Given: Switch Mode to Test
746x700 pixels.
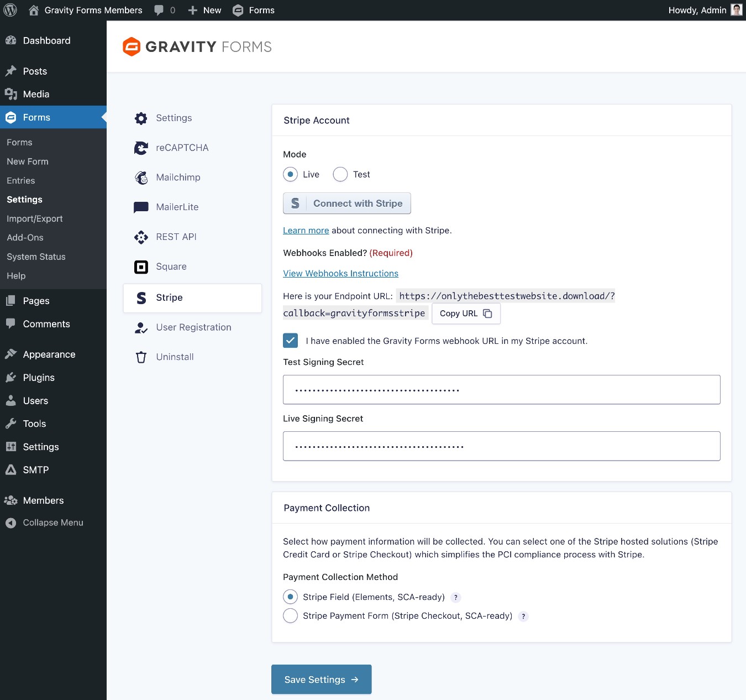Looking at the screenshot, I should point(340,174).
